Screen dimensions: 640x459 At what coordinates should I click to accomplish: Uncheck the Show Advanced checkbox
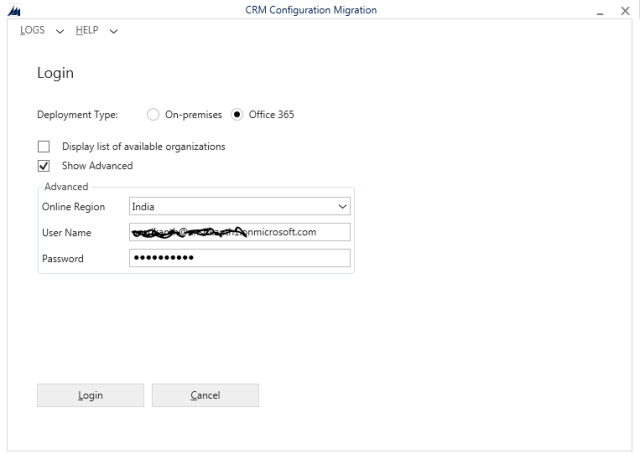tap(44, 166)
